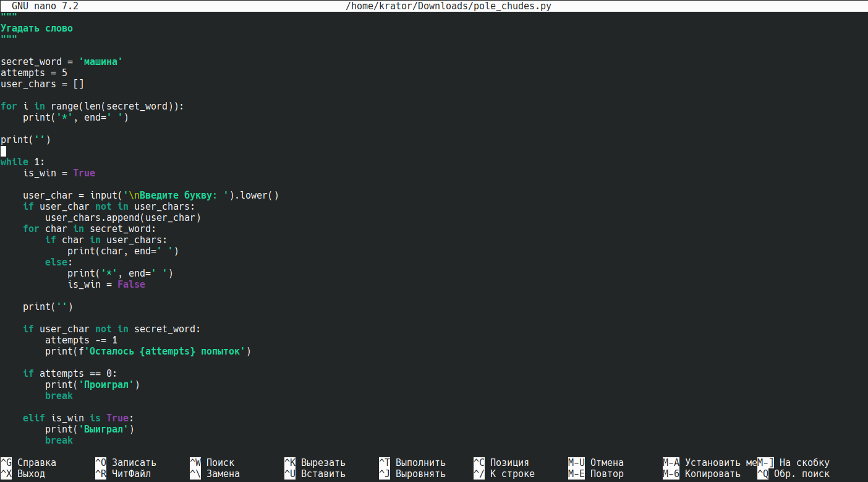Screen dimensions: 868x482
Task: Click the ^Q Обр. поиск shortcut
Action: click(x=793, y=474)
